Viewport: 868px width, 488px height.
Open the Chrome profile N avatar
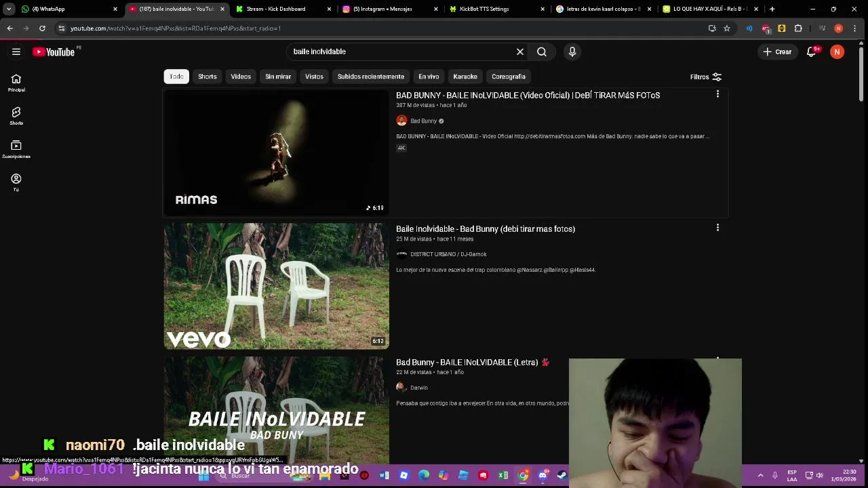(839, 28)
